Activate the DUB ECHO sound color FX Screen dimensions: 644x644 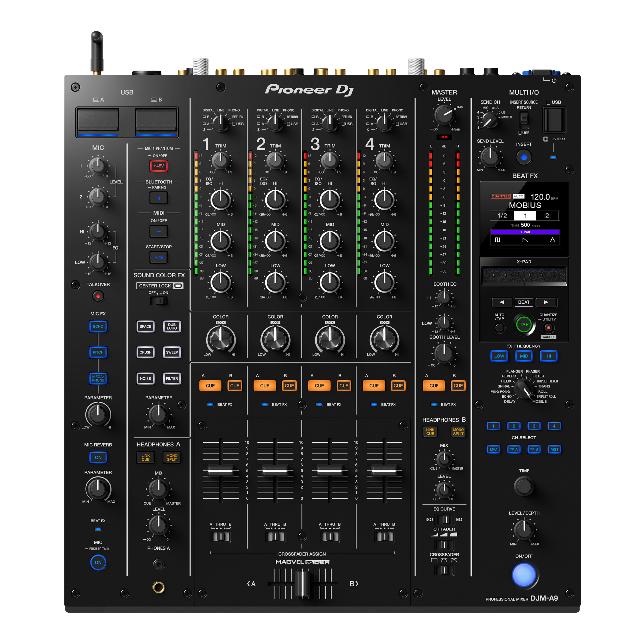point(172,327)
